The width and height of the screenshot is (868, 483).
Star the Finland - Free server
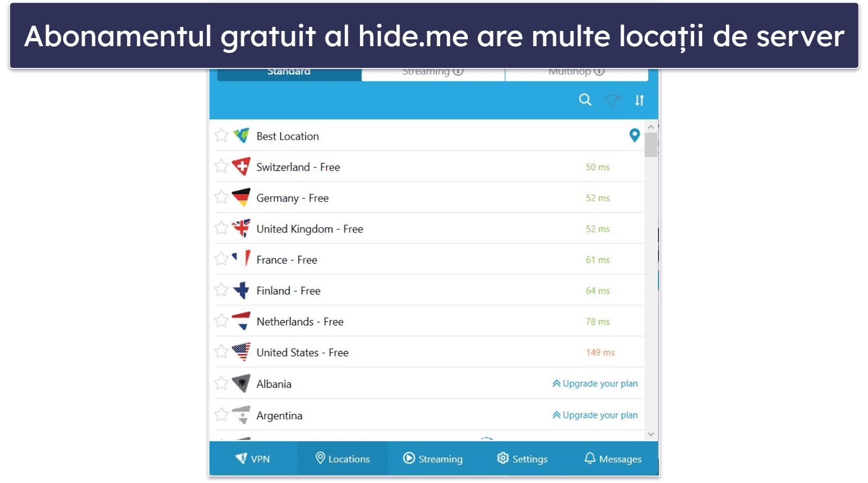click(x=221, y=290)
